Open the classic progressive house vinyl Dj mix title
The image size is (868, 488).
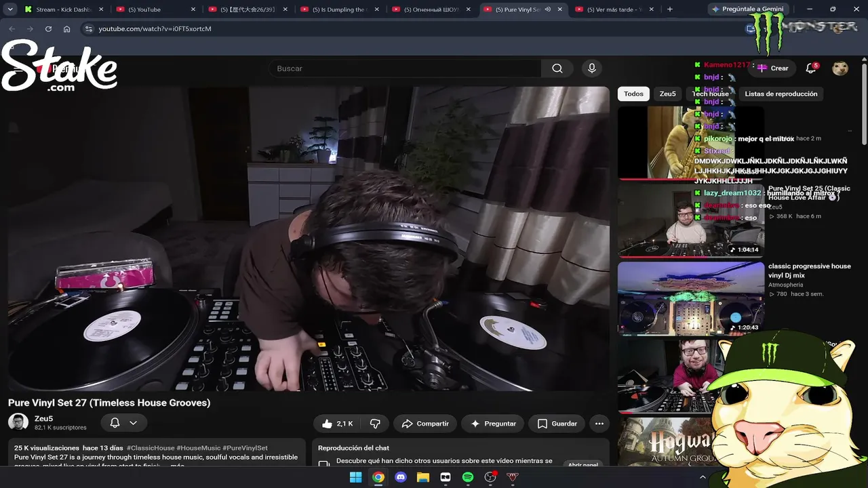point(810,270)
